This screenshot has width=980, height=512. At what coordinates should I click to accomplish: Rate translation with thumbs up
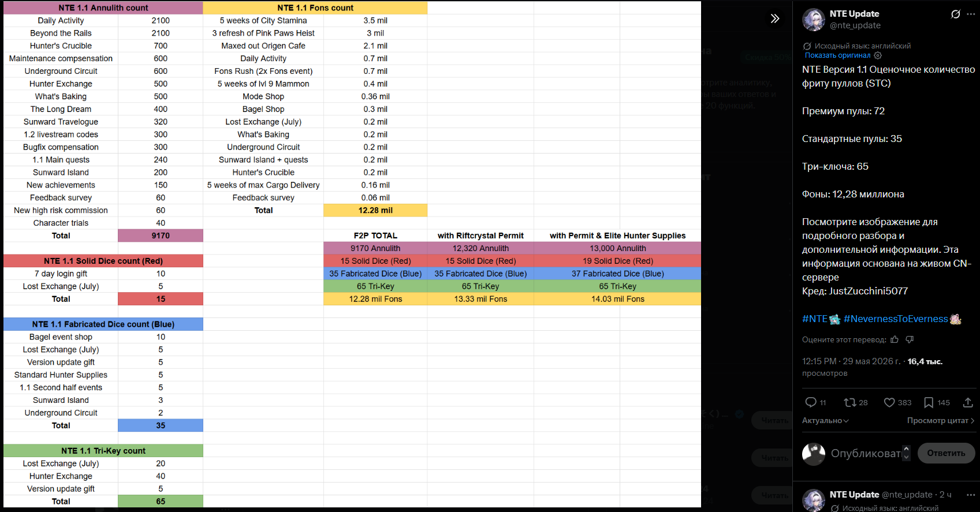895,339
